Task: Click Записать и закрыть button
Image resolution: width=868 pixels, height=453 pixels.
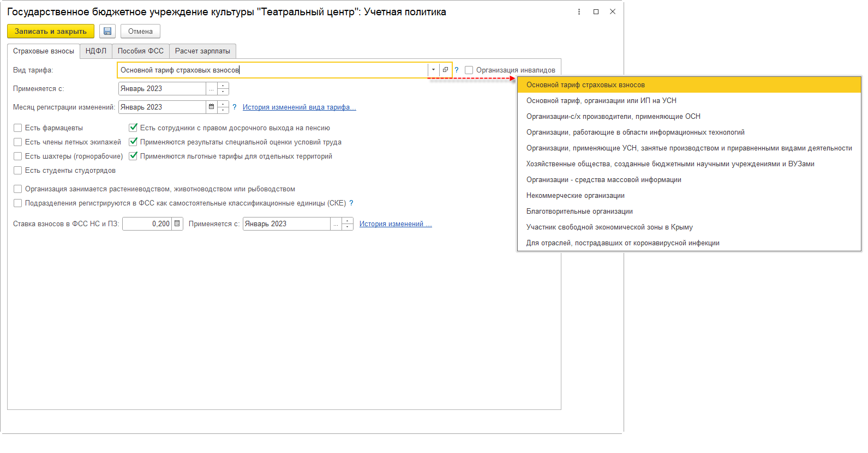Action: click(x=51, y=31)
